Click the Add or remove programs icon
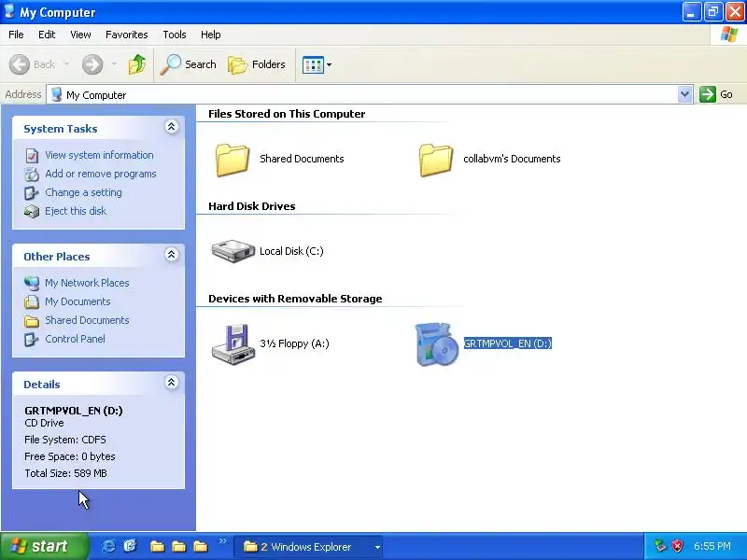 pyautogui.click(x=32, y=175)
